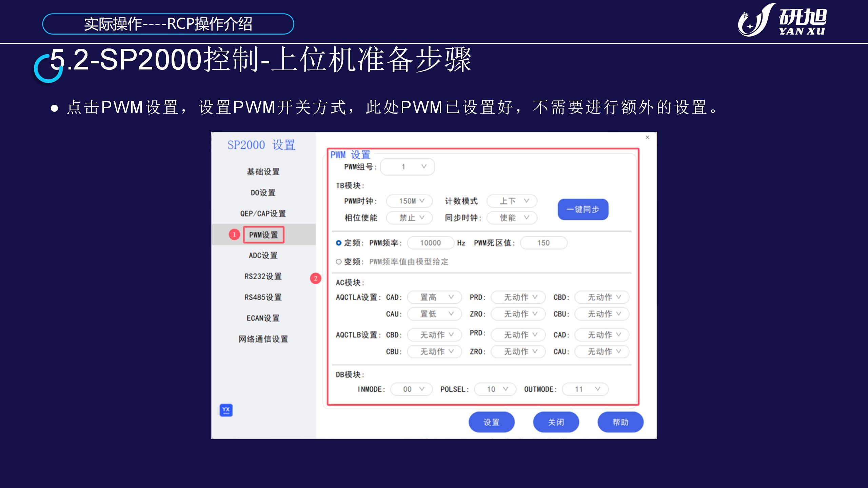Image resolution: width=868 pixels, height=488 pixels.
Task: Click the 研旭 YAN XU logo
Action: [x=782, y=20]
